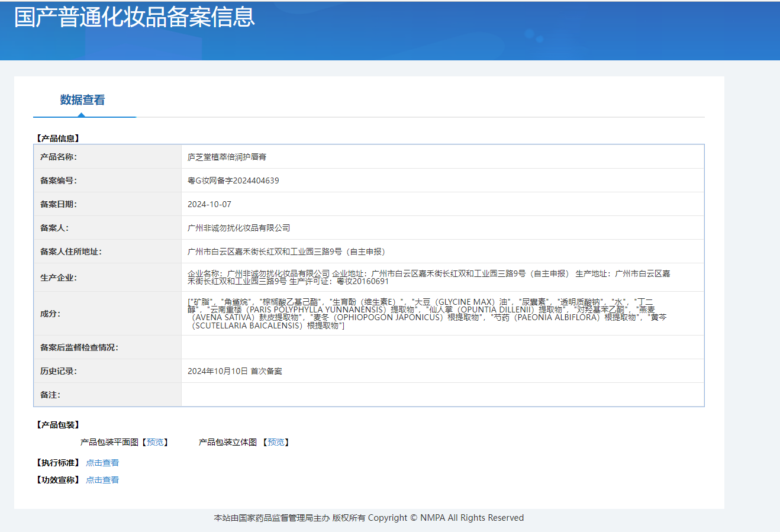Open 预览 link for 产品包装立体图
Screen dimensions: 780x532
[x=276, y=442]
